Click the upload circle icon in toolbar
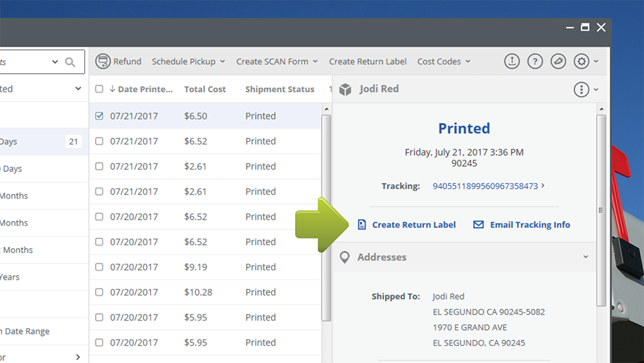This screenshot has height=363, width=644. [x=511, y=61]
